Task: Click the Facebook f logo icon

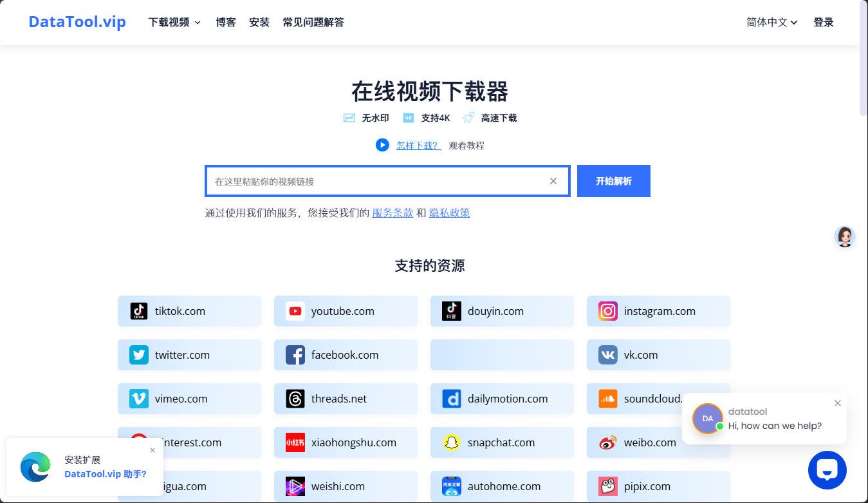Action: point(295,355)
